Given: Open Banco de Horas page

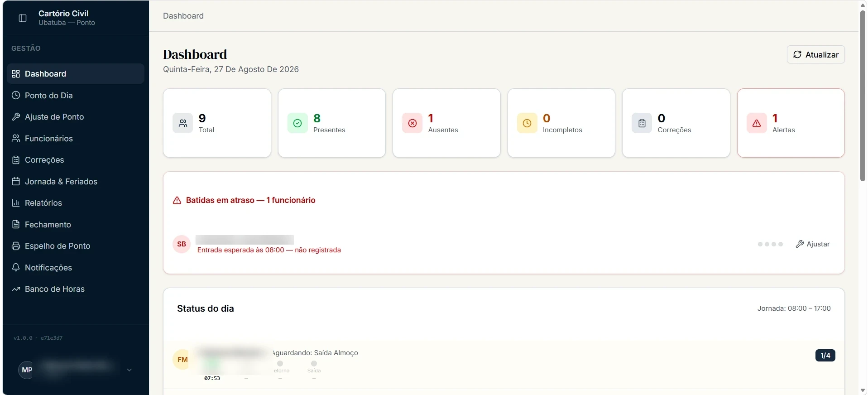Looking at the screenshot, I should pos(76,289).
